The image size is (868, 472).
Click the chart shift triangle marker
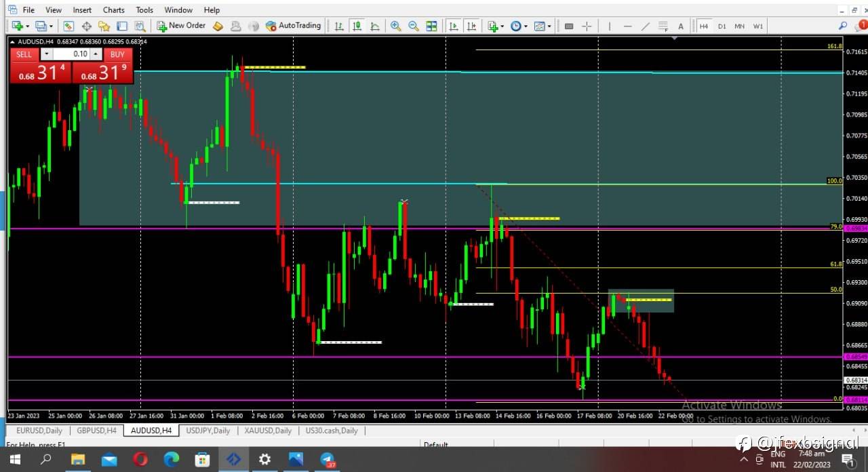674,38
